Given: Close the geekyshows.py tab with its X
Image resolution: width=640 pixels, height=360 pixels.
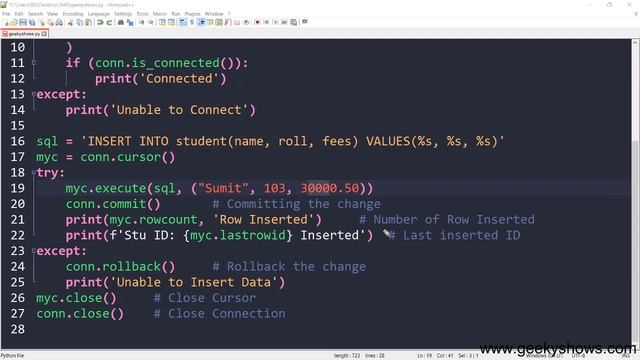Looking at the screenshot, I should click(x=44, y=34).
